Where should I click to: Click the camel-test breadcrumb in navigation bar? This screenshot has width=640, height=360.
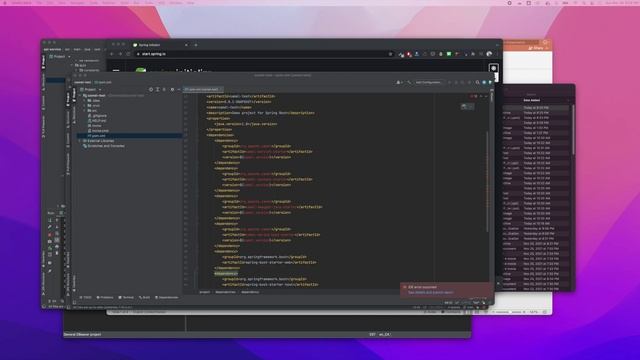[83, 82]
